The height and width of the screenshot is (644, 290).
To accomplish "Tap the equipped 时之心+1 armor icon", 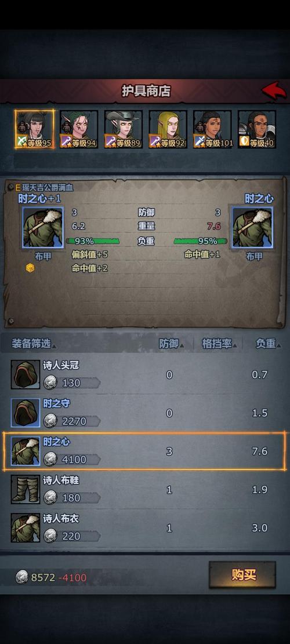I will [43, 228].
